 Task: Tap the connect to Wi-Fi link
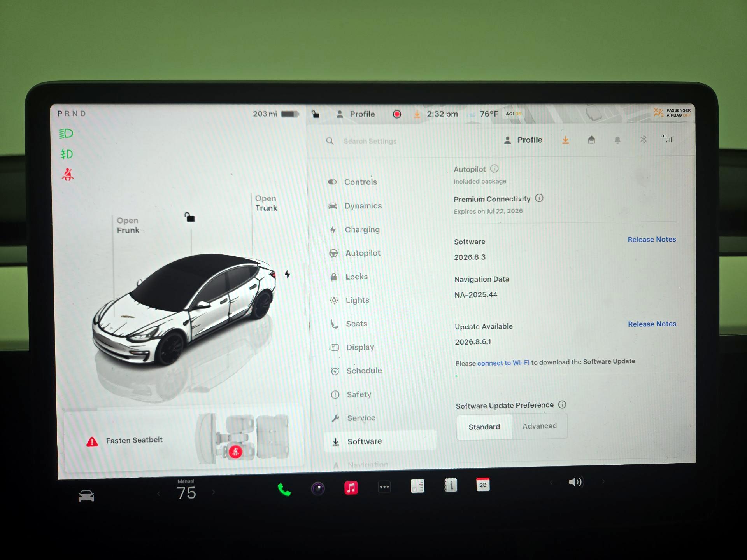click(x=503, y=362)
